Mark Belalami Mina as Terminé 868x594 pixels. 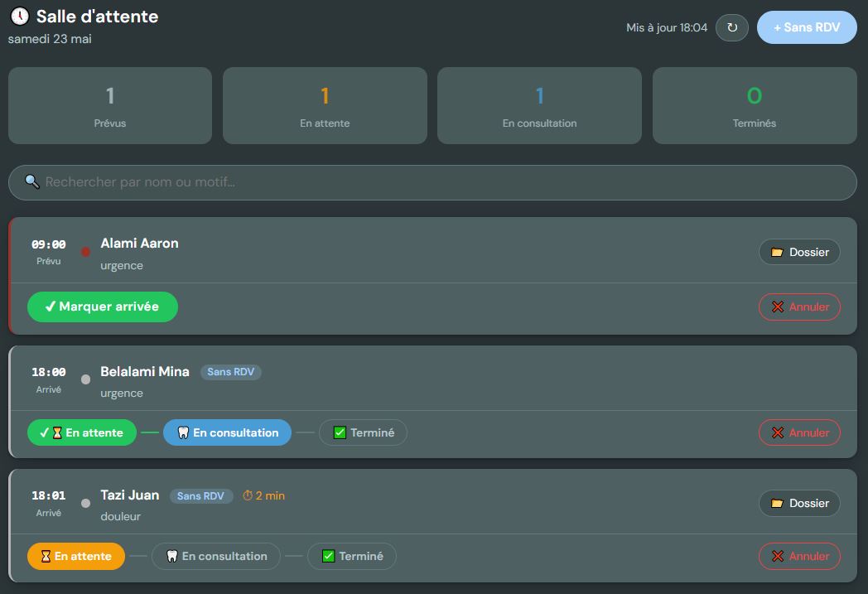(x=363, y=432)
